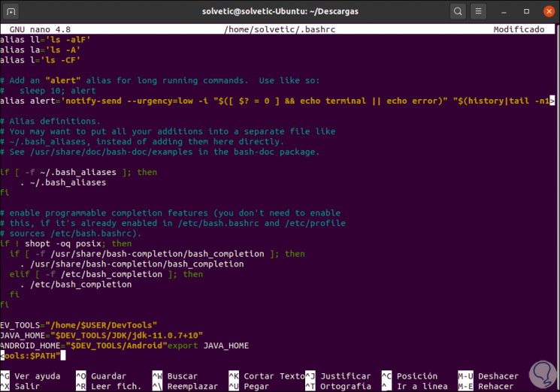This screenshot has height=392, width=560.
Task: Click the 'this, if it's already enabled' comment
Action: coord(173,223)
